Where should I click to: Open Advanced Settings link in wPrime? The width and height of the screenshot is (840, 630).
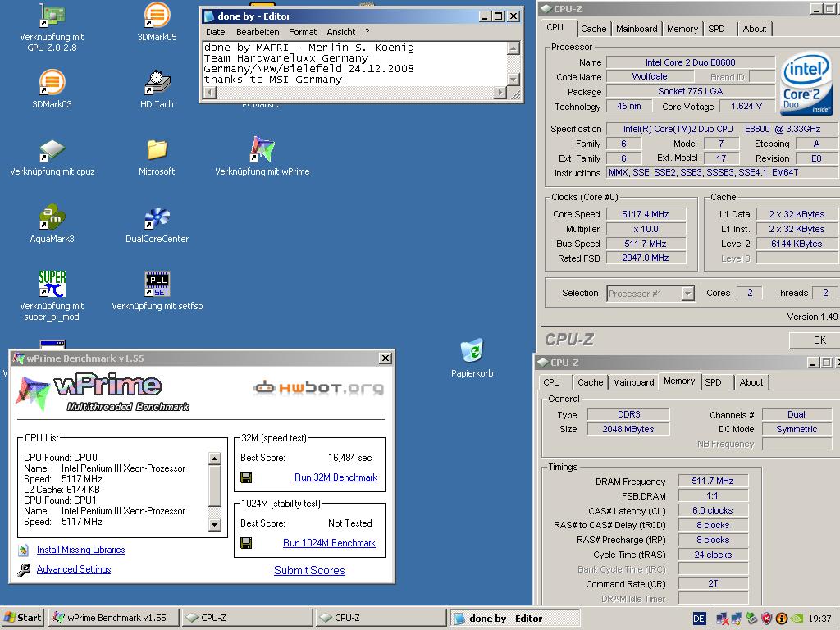point(74,569)
